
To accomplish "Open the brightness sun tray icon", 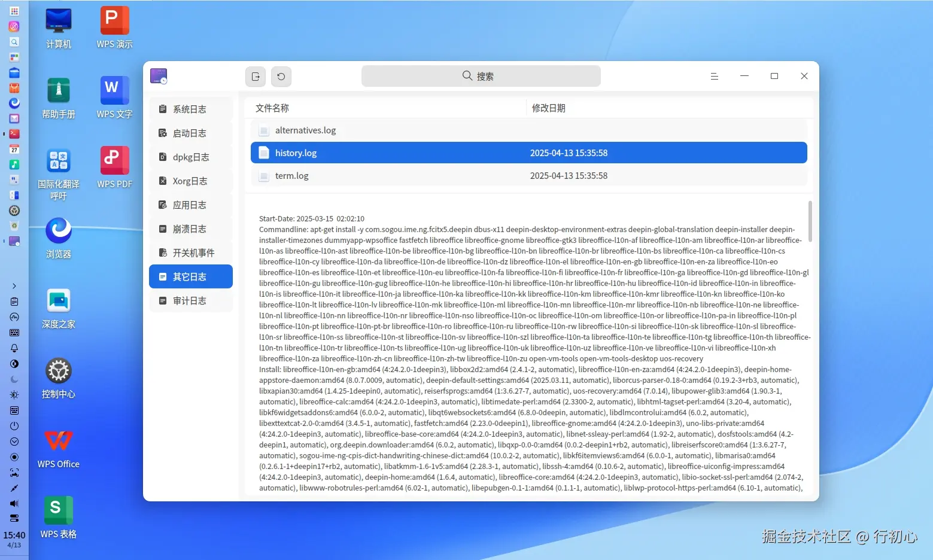I will coord(14,395).
